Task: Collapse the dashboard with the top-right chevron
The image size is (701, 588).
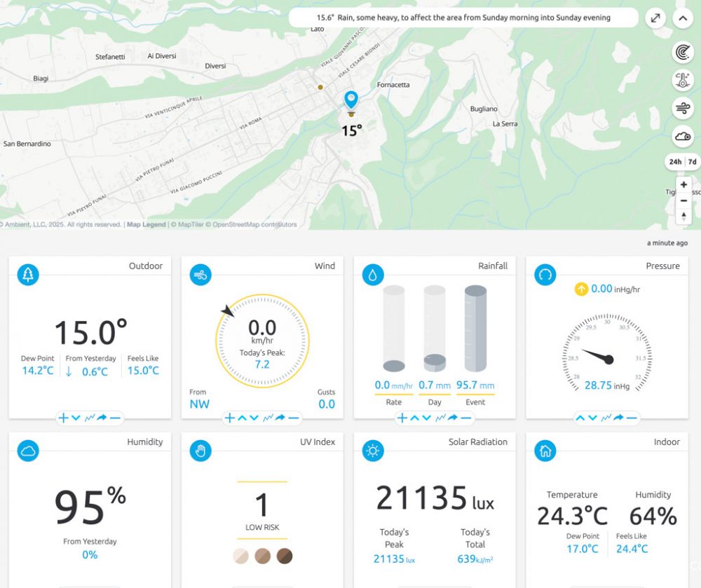Action: click(683, 18)
